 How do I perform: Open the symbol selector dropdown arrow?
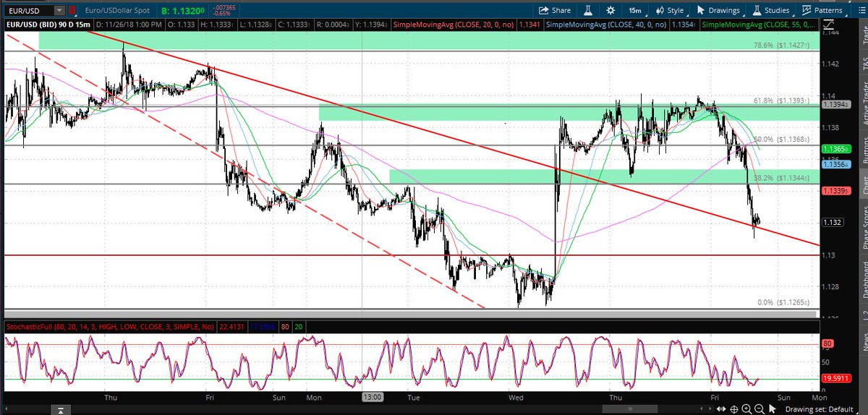[58, 11]
